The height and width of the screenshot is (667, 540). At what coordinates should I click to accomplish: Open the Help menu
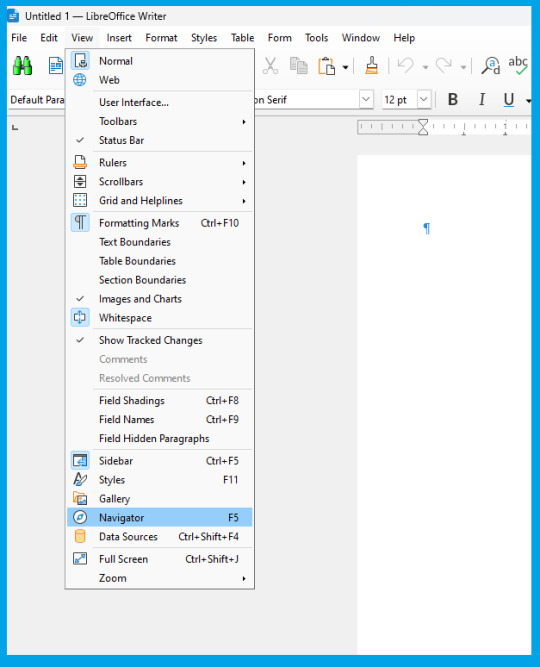pos(404,38)
